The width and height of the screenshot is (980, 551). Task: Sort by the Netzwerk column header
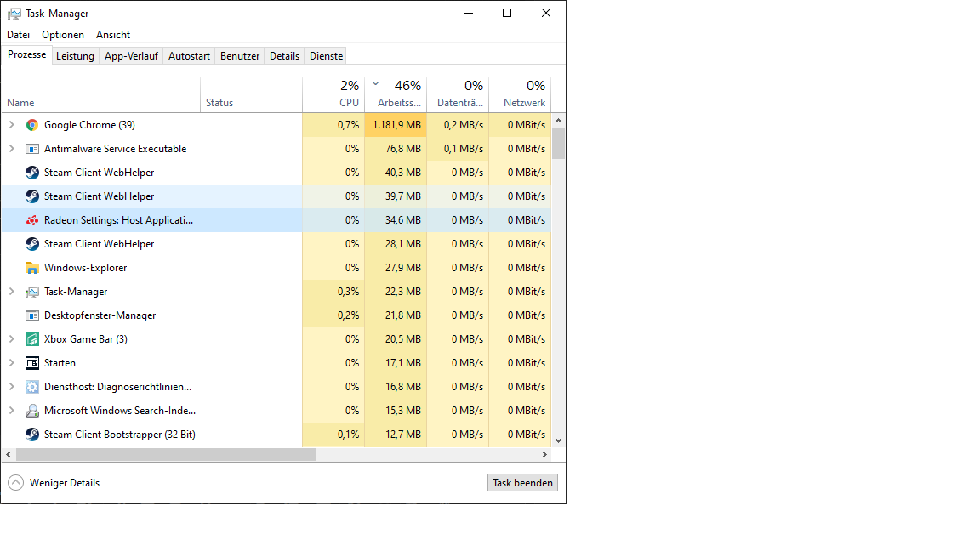coord(520,95)
